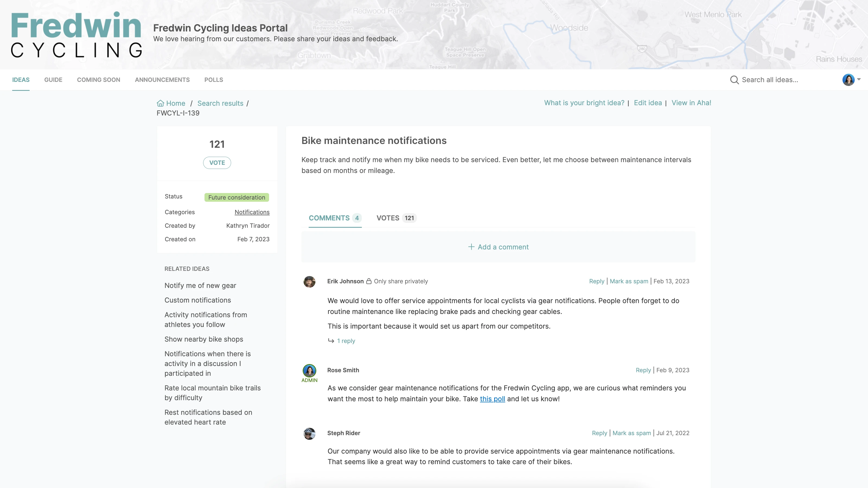Click the Future consideration status badge
This screenshot has width=868, height=488.
[236, 197]
